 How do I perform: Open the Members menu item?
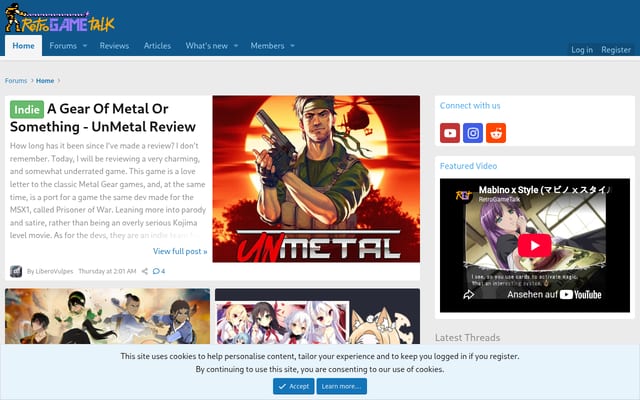click(x=267, y=46)
